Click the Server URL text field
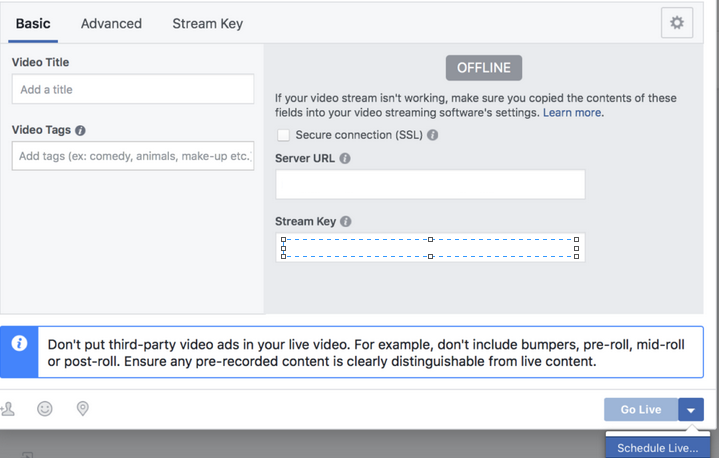This screenshot has height=458, width=719. pos(430,185)
